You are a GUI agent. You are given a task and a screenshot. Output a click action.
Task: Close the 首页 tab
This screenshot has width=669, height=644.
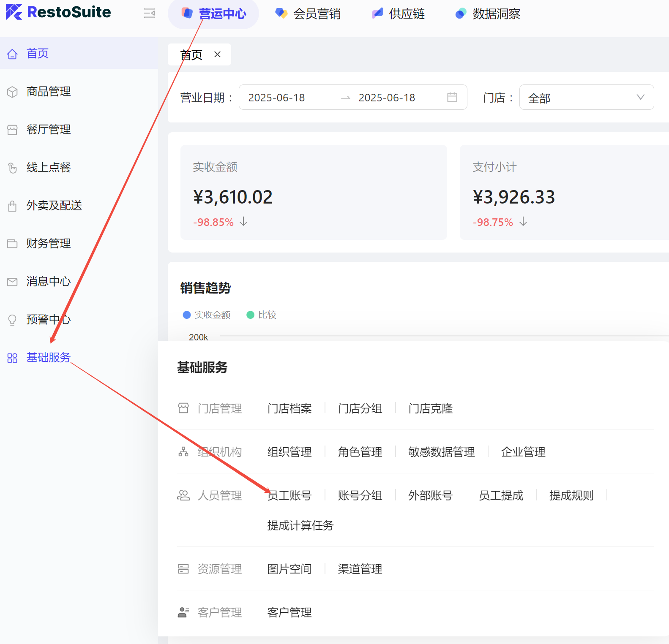click(x=217, y=54)
